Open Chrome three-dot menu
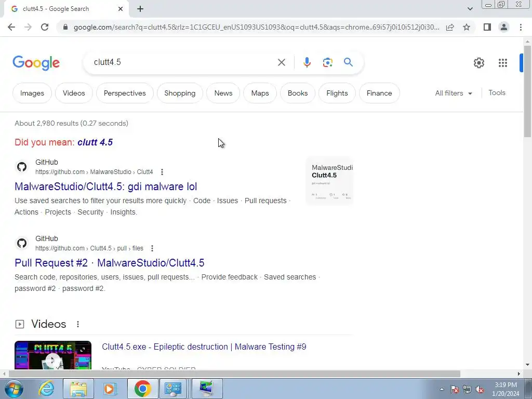 521,27
